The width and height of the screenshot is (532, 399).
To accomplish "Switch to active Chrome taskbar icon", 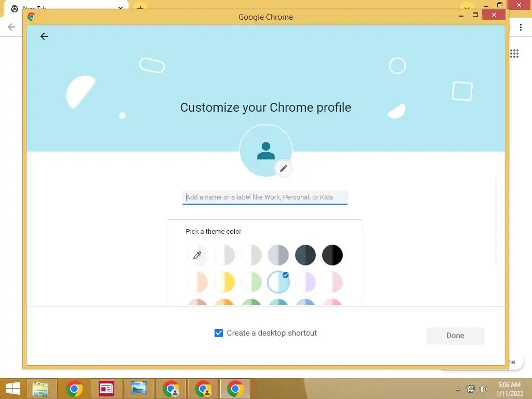I will point(235,389).
